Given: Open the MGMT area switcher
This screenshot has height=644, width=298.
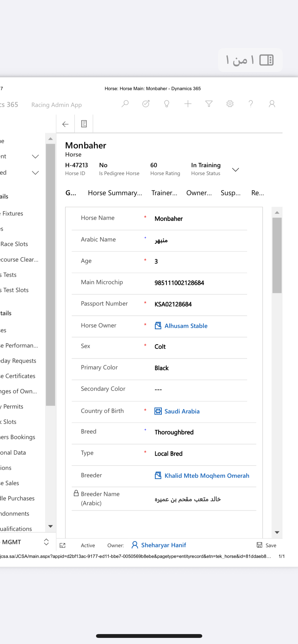Looking at the screenshot, I should 46,542.
